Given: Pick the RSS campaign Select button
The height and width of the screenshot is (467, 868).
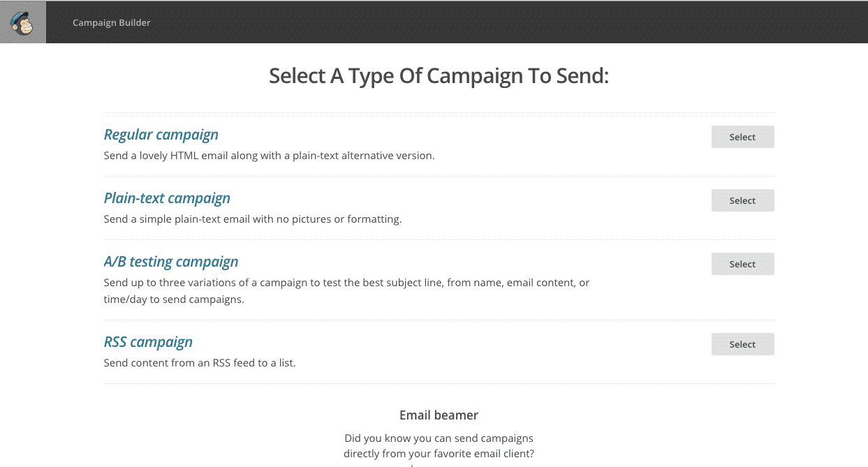Looking at the screenshot, I should 742,344.
